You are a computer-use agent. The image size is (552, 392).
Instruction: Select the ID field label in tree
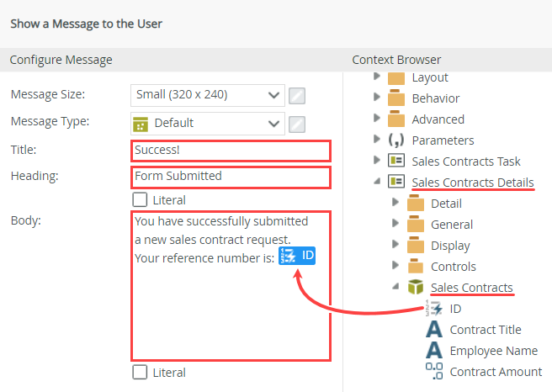[455, 309]
